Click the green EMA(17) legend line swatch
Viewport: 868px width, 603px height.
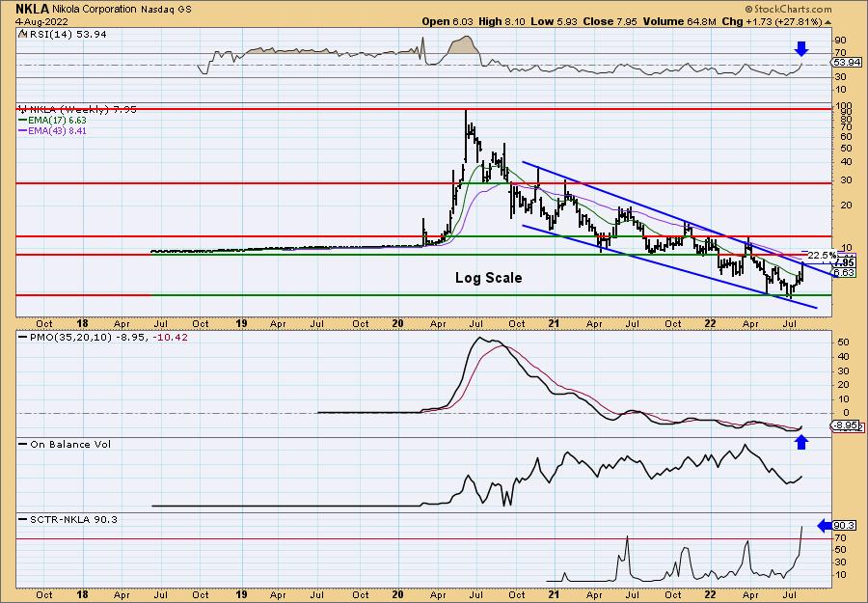pyautogui.click(x=23, y=121)
